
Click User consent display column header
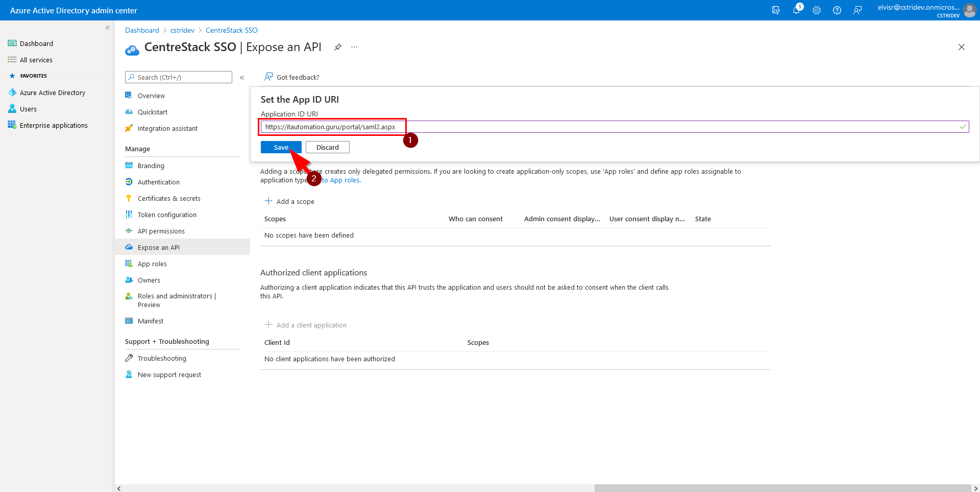[x=647, y=219]
